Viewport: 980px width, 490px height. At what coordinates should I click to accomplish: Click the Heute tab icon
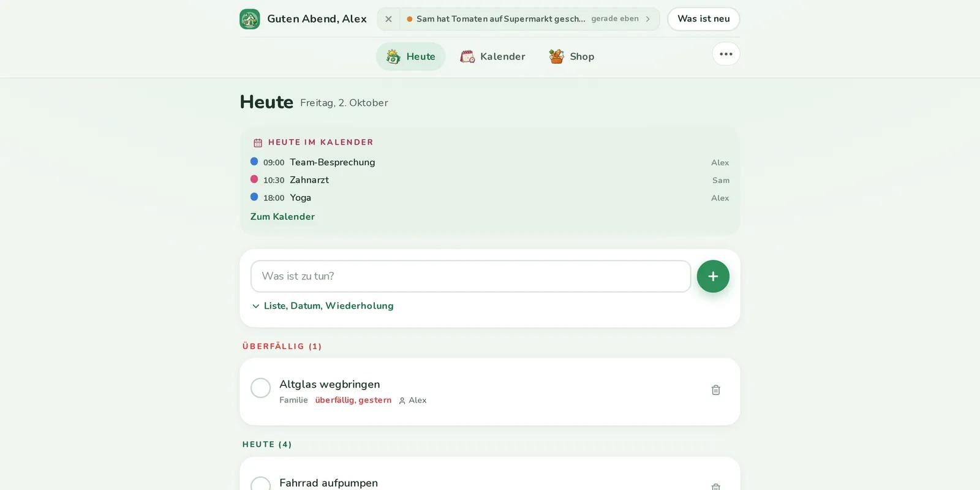tap(393, 56)
